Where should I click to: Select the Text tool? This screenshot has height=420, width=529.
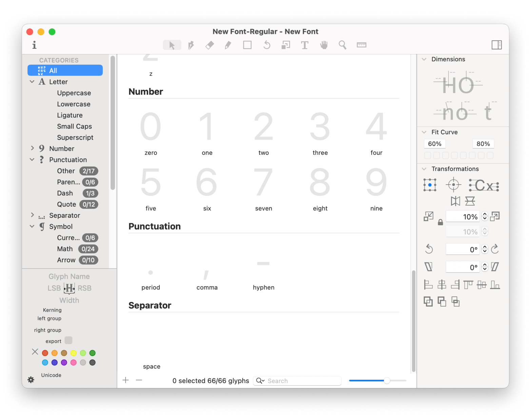coord(305,45)
